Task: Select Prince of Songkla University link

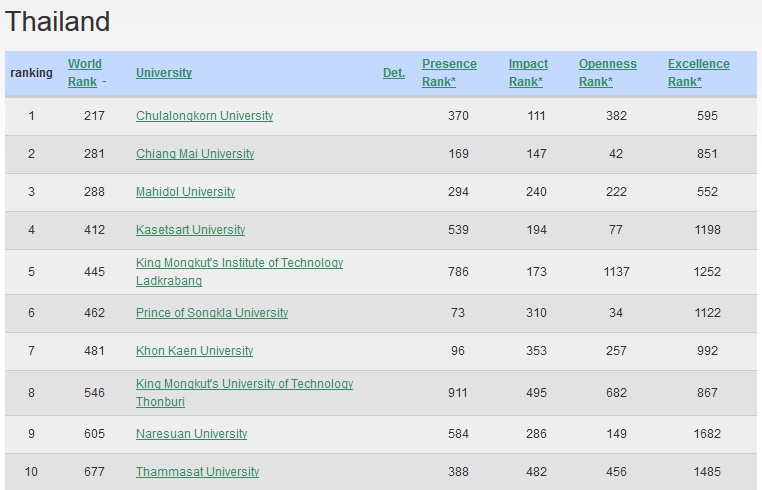Action: point(211,313)
